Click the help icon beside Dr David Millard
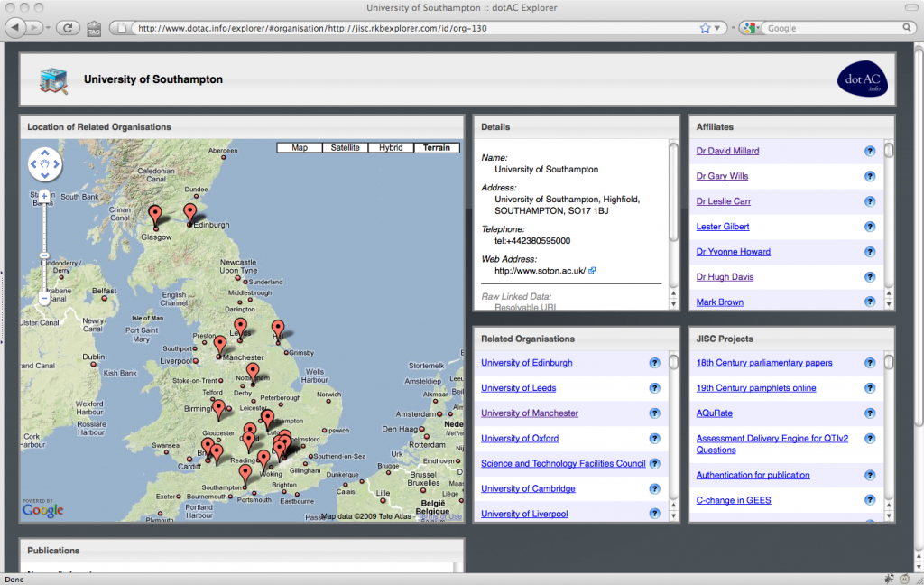Viewport: 924px width, 585px height. click(870, 151)
